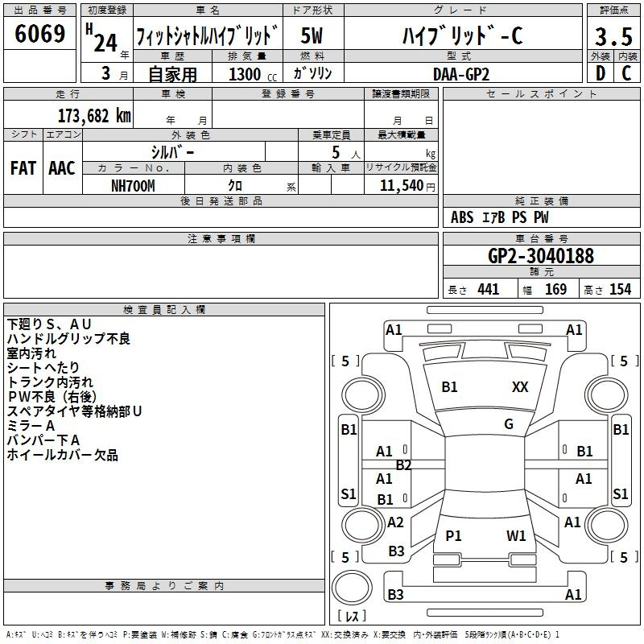Click fuel type ガソリン
644x644 pixels.
312,73
